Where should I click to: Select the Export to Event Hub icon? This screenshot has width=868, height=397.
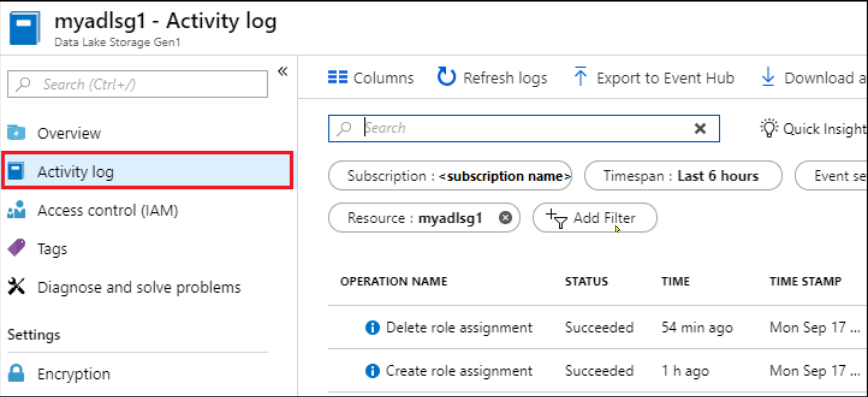tap(580, 77)
